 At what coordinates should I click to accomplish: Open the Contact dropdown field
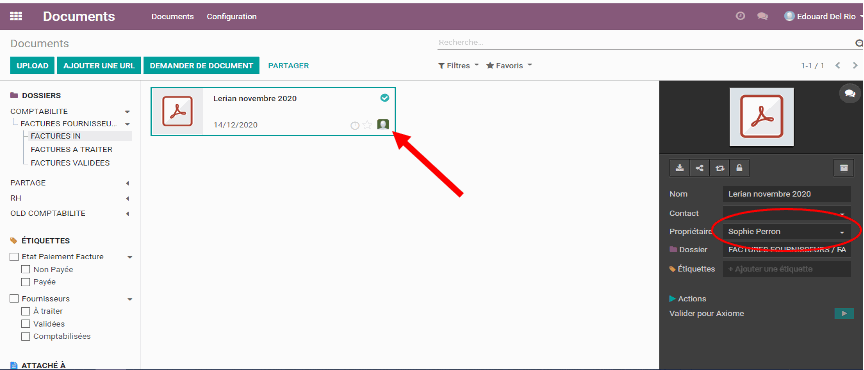786,213
